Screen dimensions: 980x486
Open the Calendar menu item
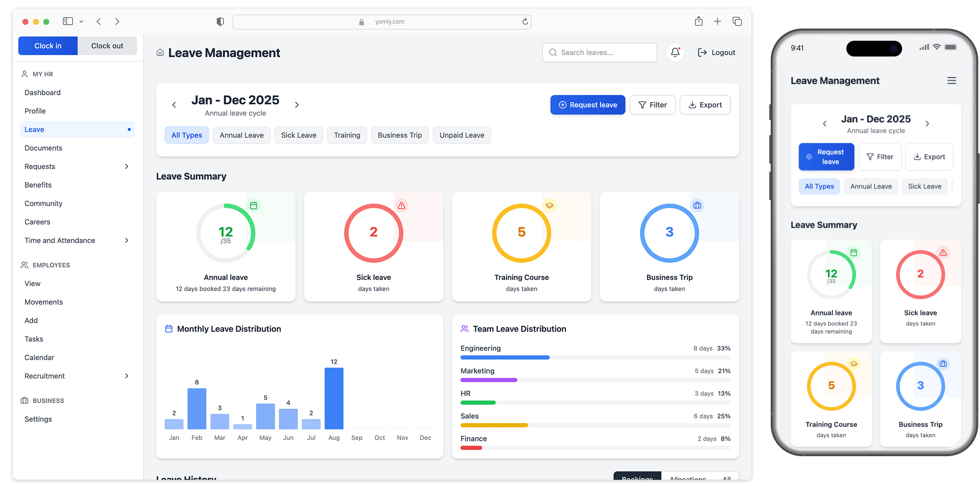[x=77, y=358]
